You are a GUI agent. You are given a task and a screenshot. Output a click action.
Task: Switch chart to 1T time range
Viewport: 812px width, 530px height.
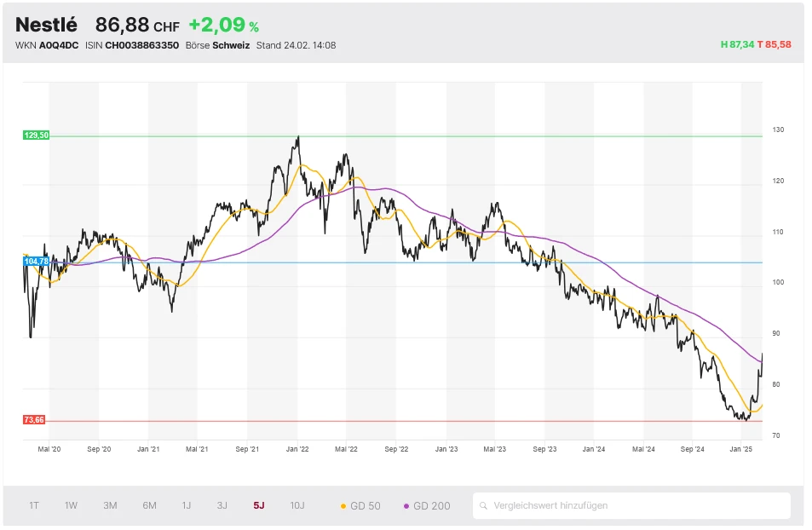(34, 505)
